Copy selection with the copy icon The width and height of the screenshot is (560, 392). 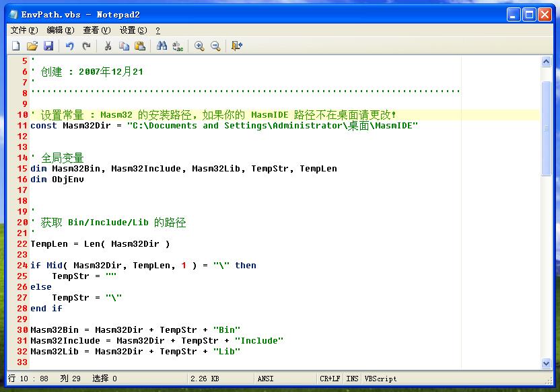(x=124, y=46)
